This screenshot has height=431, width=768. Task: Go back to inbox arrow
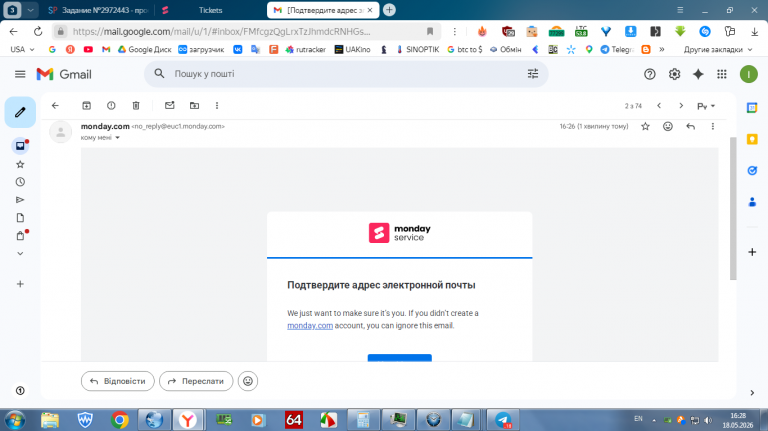pos(55,105)
